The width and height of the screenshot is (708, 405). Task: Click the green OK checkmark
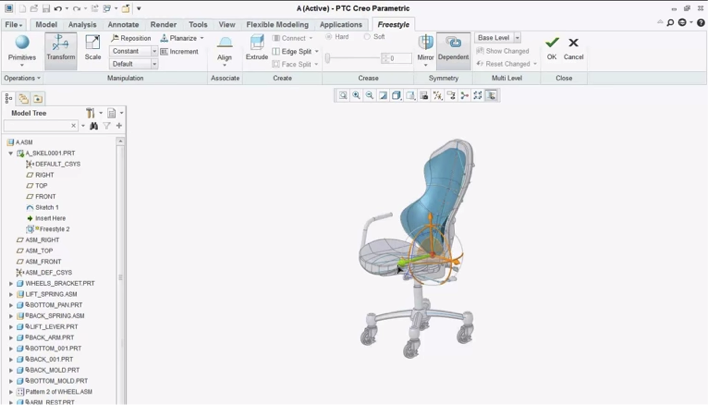click(x=551, y=44)
